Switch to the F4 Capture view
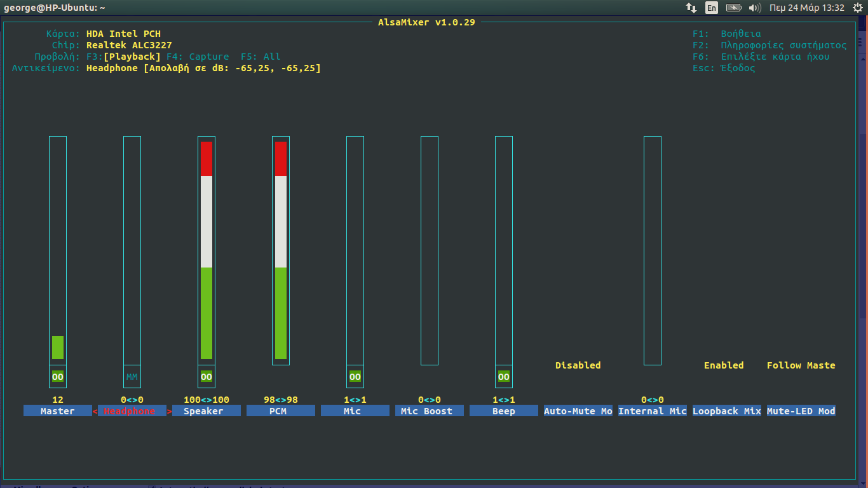Image resolution: width=868 pixels, height=488 pixels. point(198,57)
